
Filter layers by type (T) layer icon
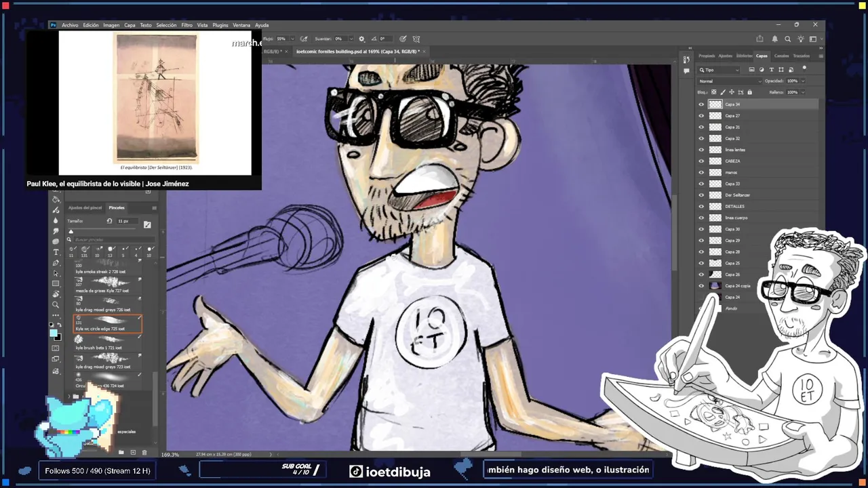(772, 70)
